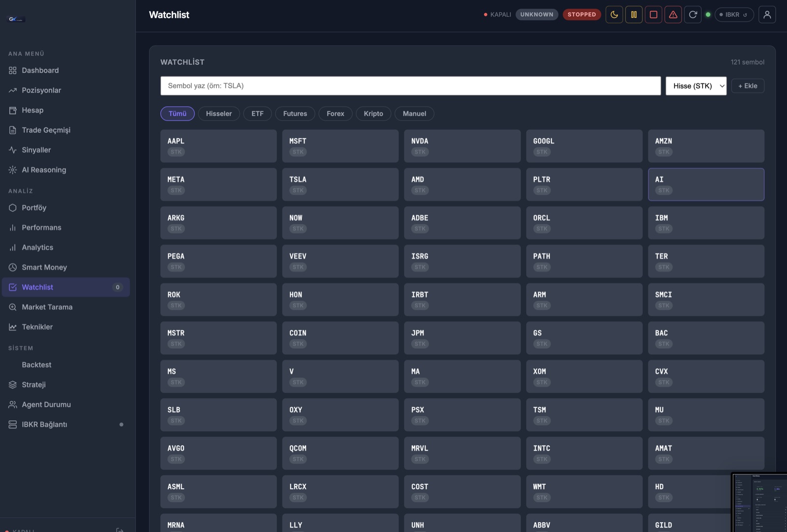787x532 pixels.
Task: Click the logout icon at sidebar bottom
Action: 120,530
